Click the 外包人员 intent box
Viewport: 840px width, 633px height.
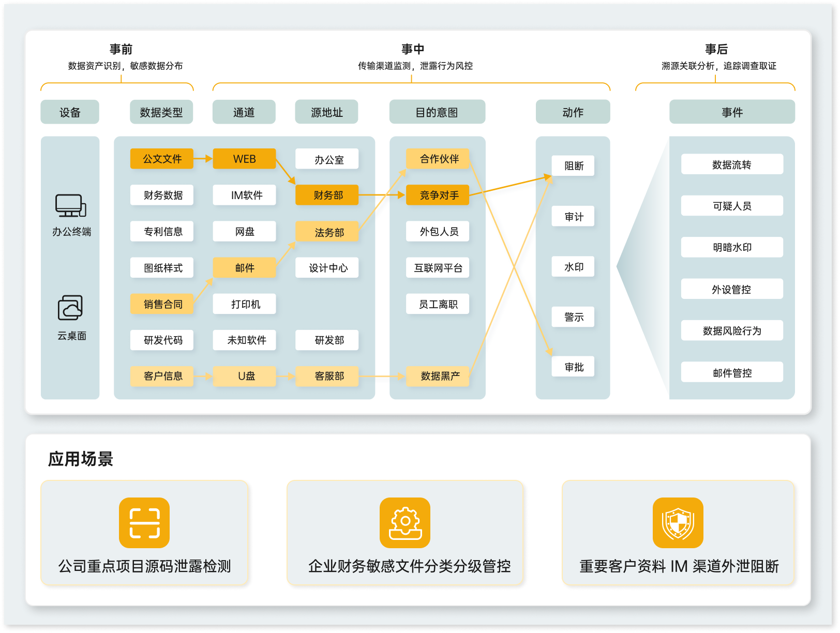pos(438,231)
